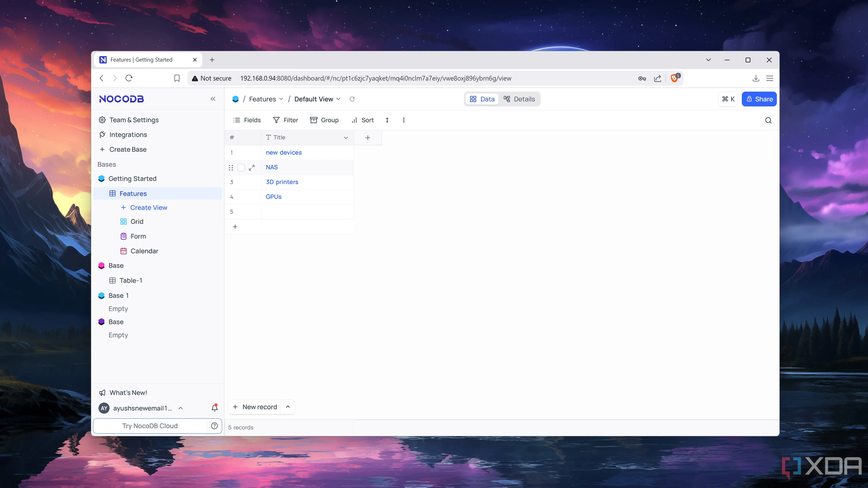
Task: Open notifications bell
Action: [x=215, y=408]
